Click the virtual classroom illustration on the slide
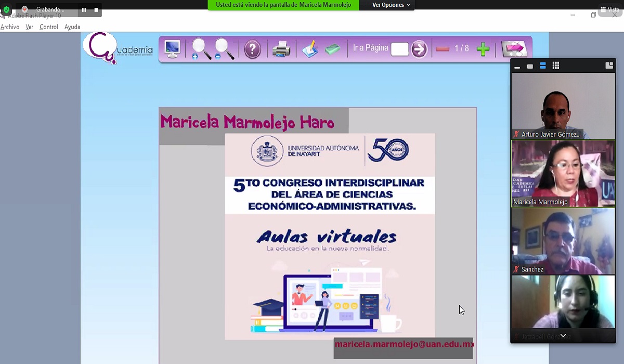 [326, 298]
